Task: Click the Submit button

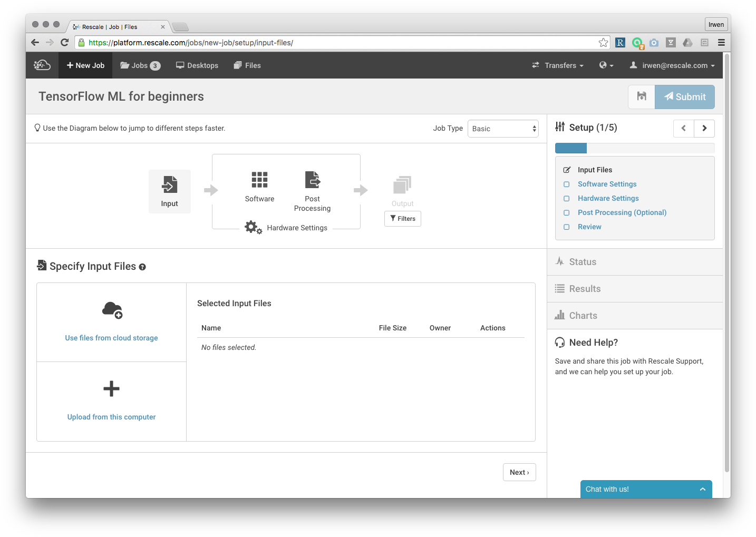Action: 685,96
